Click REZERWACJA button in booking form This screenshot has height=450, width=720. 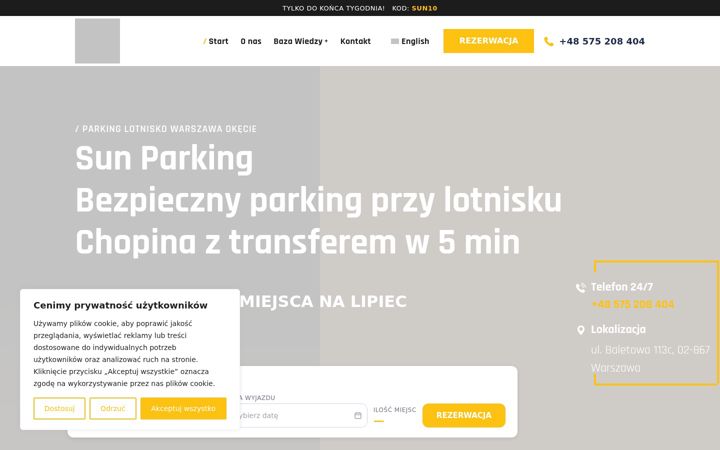464,415
